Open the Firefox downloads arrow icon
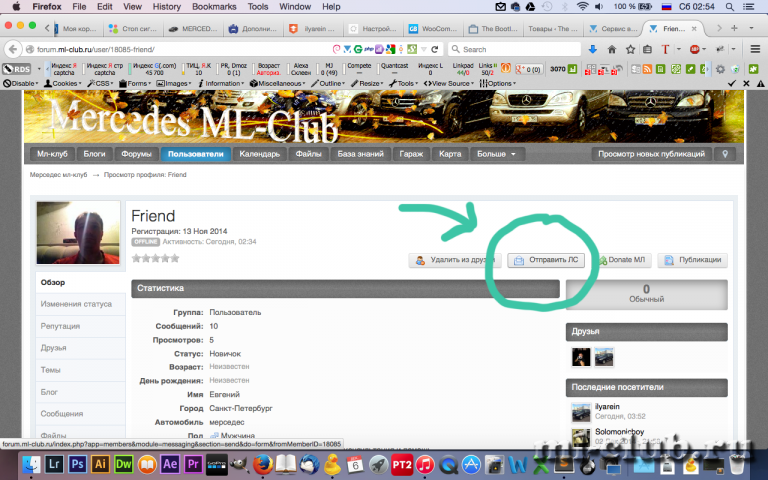Image resolution: width=768 pixels, height=480 pixels. [593, 49]
